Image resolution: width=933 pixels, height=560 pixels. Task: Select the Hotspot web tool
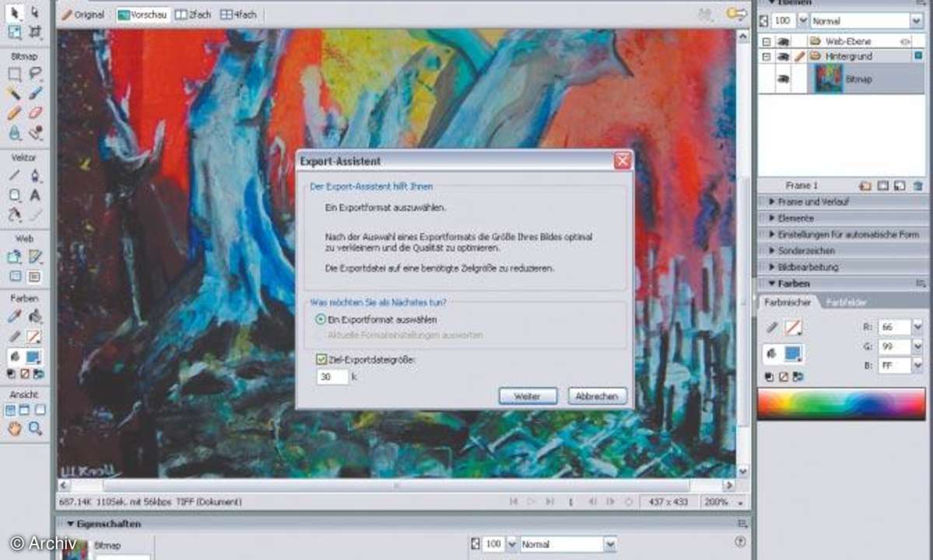(14, 257)
